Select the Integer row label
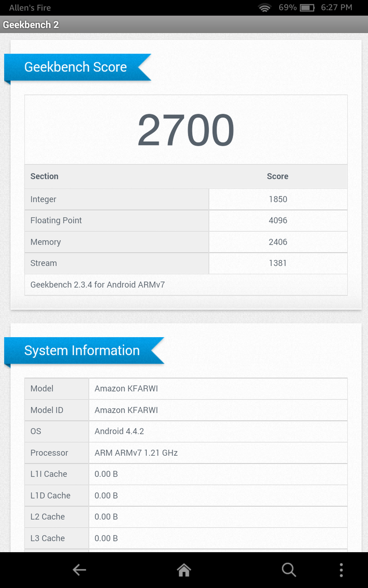 coord(43,199)
